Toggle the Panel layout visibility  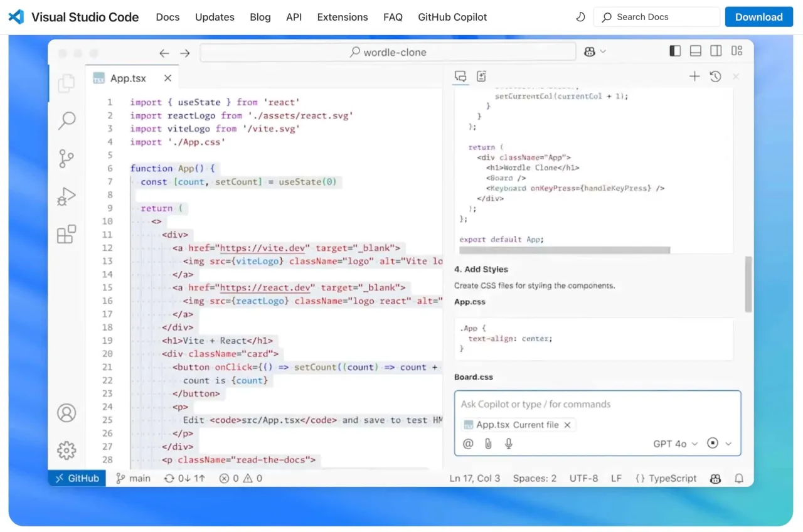coord(695,51)
